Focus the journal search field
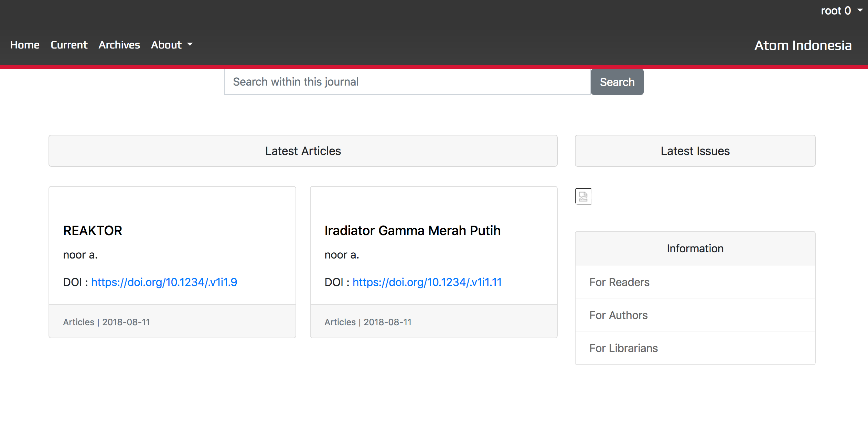The height and width of the screenshot is (439, 868). [407, 82]
